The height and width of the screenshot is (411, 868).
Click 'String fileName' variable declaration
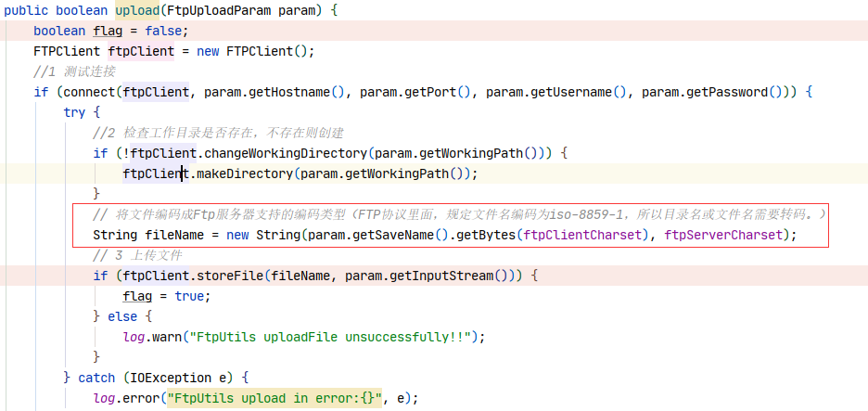[148, 235]
